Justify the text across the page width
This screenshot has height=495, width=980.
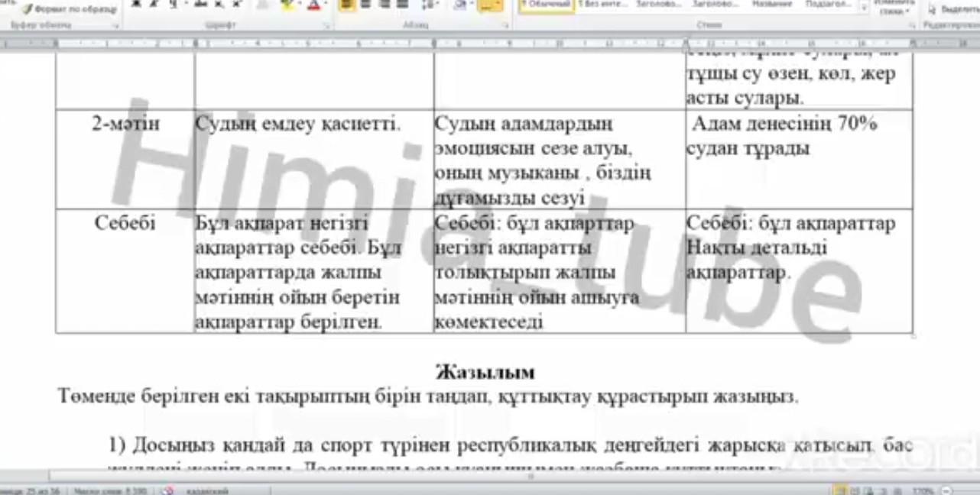(402, 5)
